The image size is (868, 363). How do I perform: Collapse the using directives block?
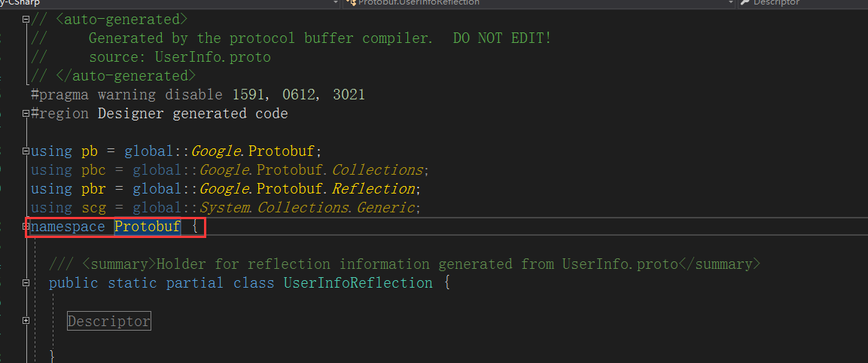(x=27, y=151)
